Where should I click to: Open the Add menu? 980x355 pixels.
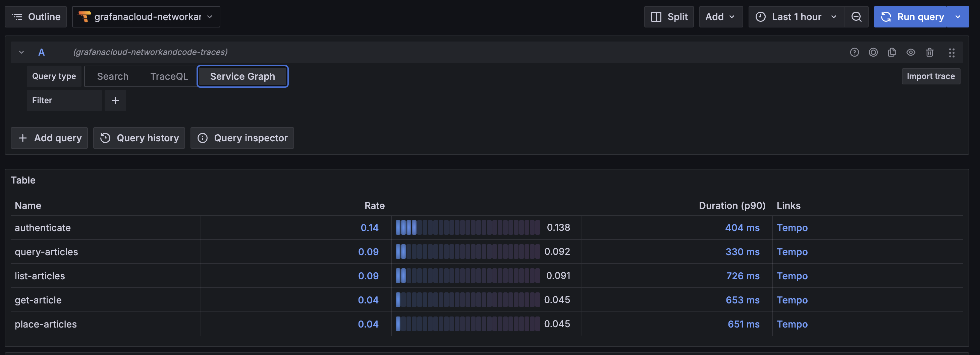coord(720,17)
